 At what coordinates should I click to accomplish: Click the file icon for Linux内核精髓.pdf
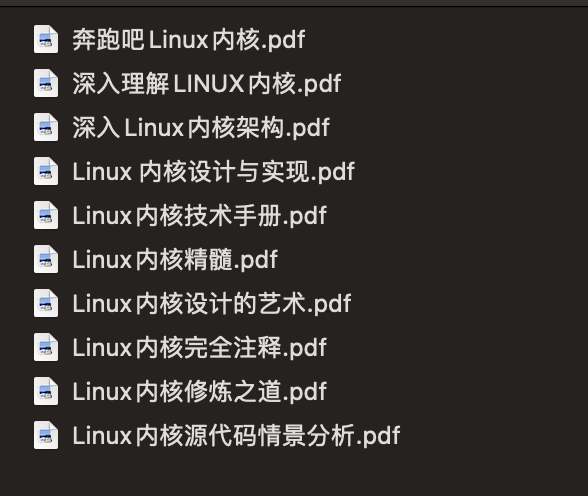[46, 259]
